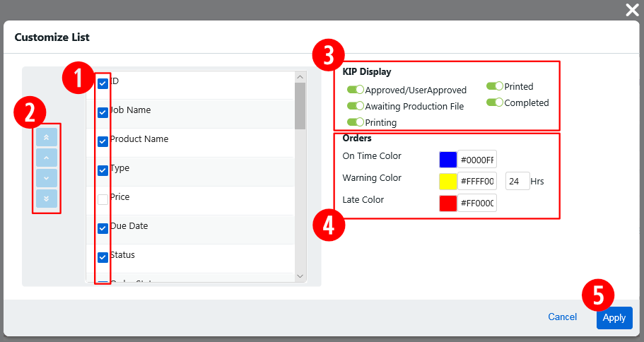The height and width of the screenshot is (342, 644).
Task: Click the Cancel link
Action: pyautogui.click(x=562, y=317)
